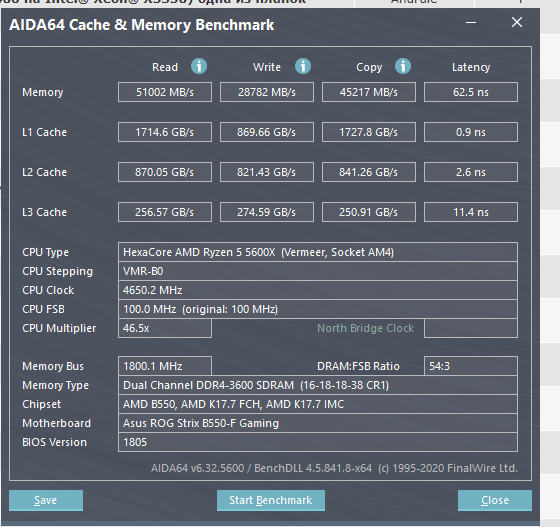Click the Copy column header
Screen dimensions: 560x527
[369, 67]
